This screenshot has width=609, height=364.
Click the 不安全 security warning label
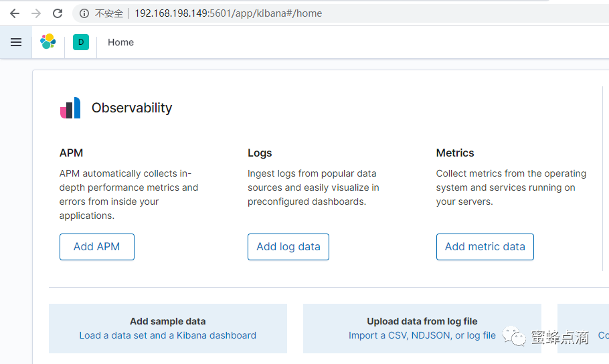point(108,13)
